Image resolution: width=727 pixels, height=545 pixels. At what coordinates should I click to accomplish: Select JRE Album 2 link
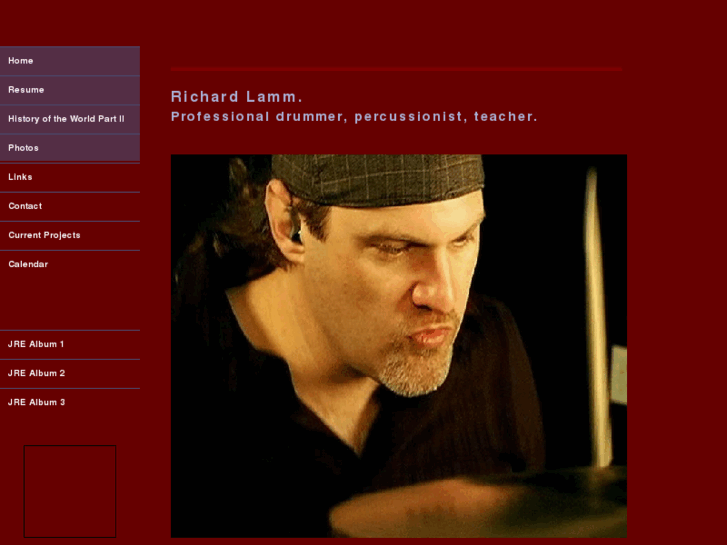[x=70, y=374]
